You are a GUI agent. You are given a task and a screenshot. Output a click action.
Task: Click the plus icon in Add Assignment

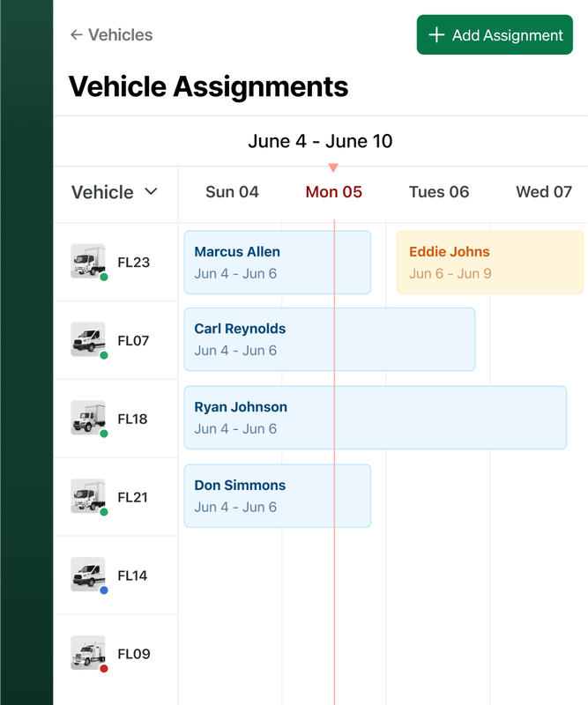tap(436, 34)
